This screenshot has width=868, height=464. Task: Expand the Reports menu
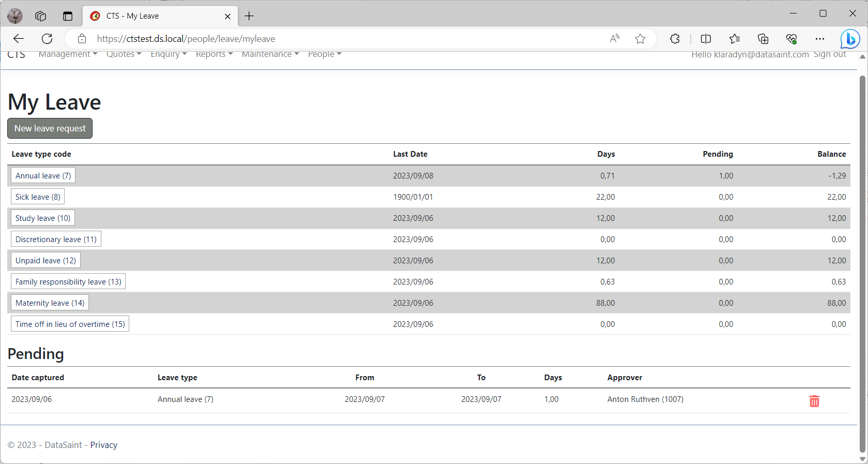[214, 54]
